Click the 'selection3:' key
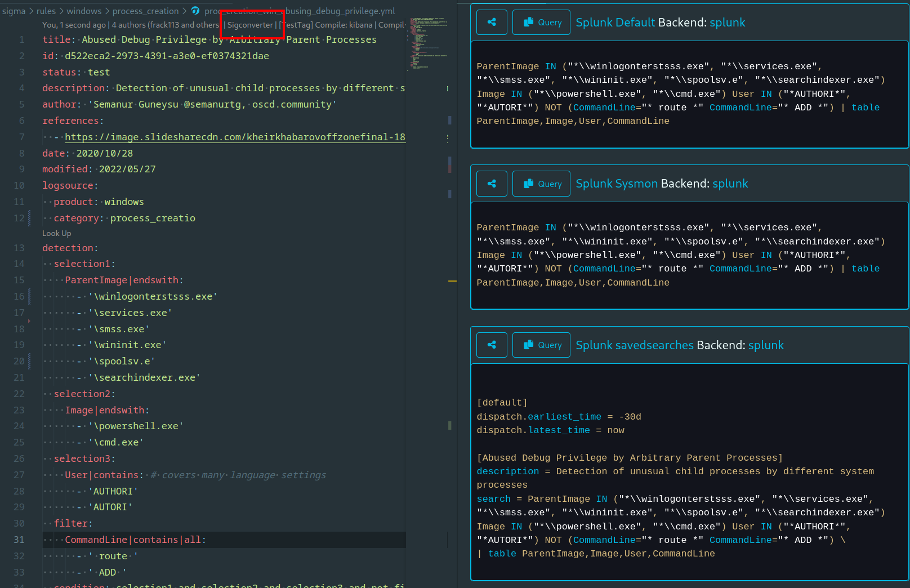This screenshot has height=588, width=910. tap(84, 458)
